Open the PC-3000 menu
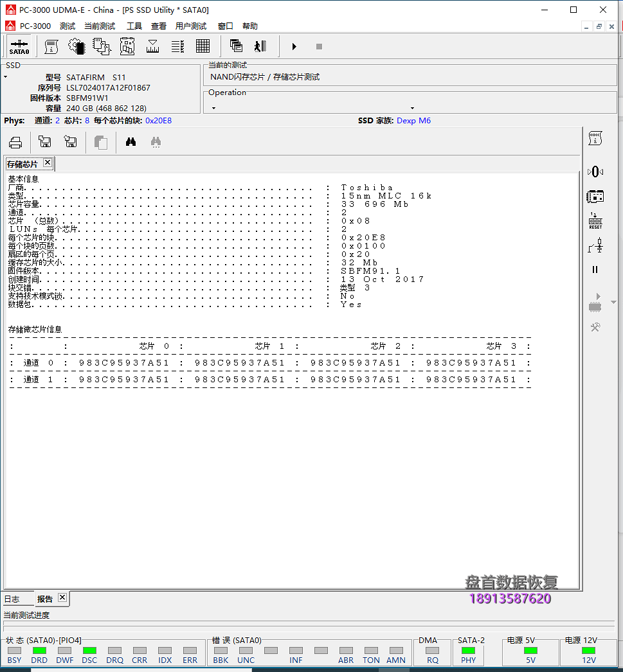The image size is (623, 672). (x=35, y=26)
